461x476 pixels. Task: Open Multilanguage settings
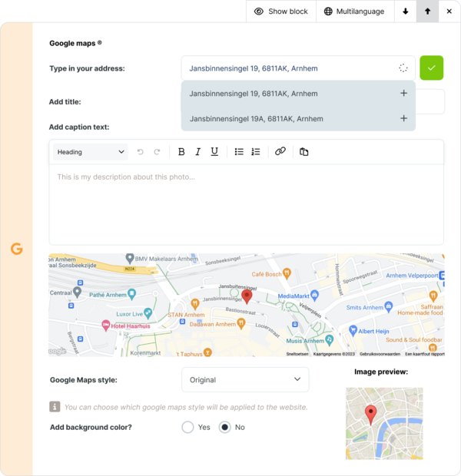[355, 12]
